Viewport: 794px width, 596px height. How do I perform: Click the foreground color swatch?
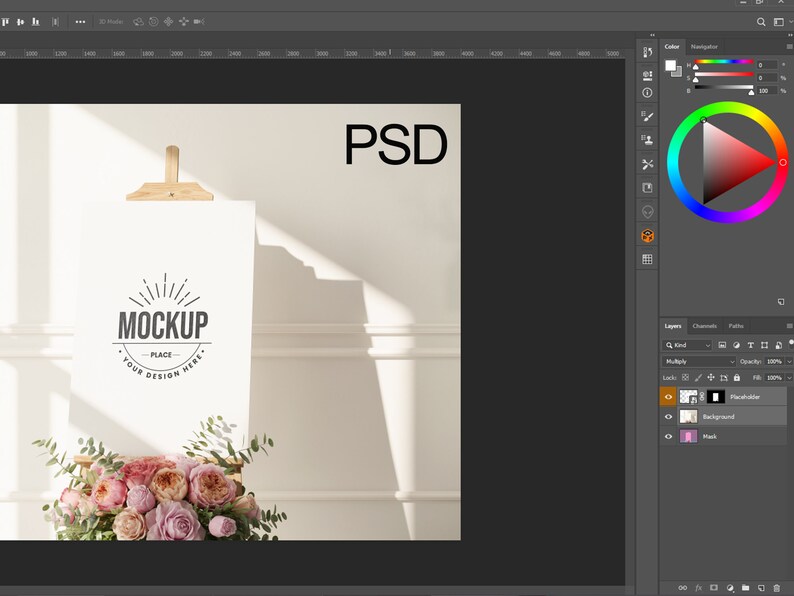670,65
